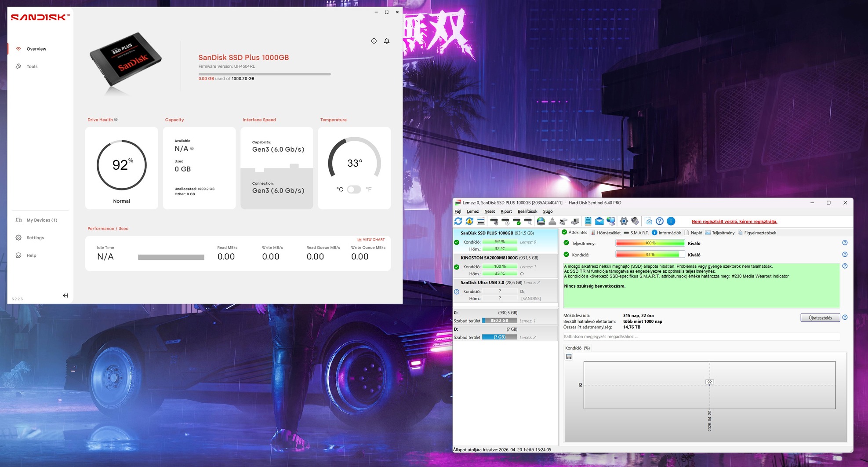Click the speaker sound icon in Sentinel toolbar
The image size is (868, 467).
(x=635, y=221)
